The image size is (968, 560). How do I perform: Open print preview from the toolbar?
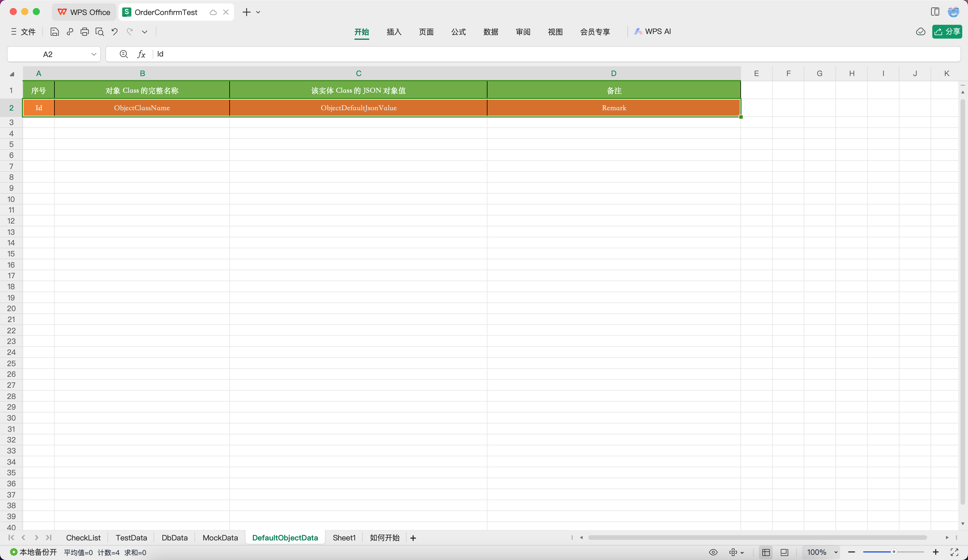(x=100, y=31)
